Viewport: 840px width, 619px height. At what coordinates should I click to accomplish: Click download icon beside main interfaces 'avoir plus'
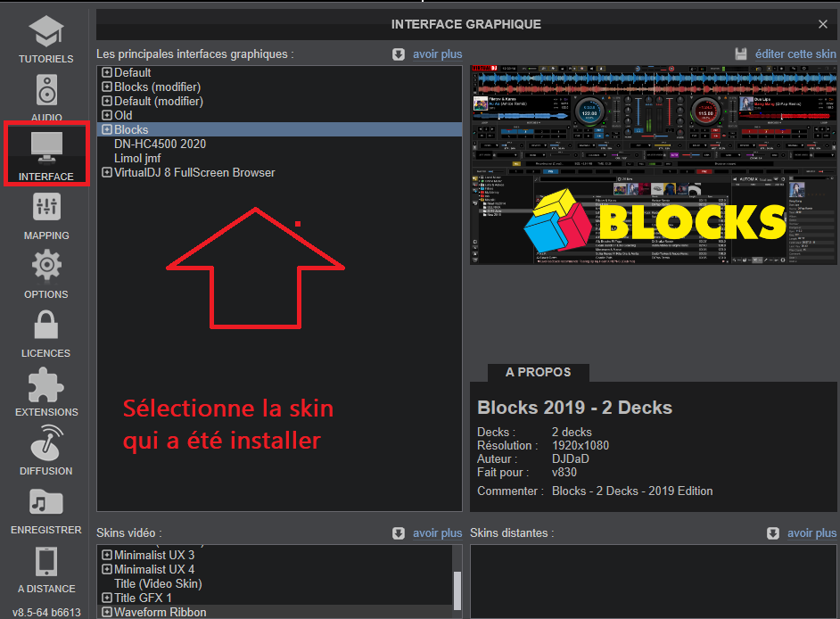tap(399, 54)
